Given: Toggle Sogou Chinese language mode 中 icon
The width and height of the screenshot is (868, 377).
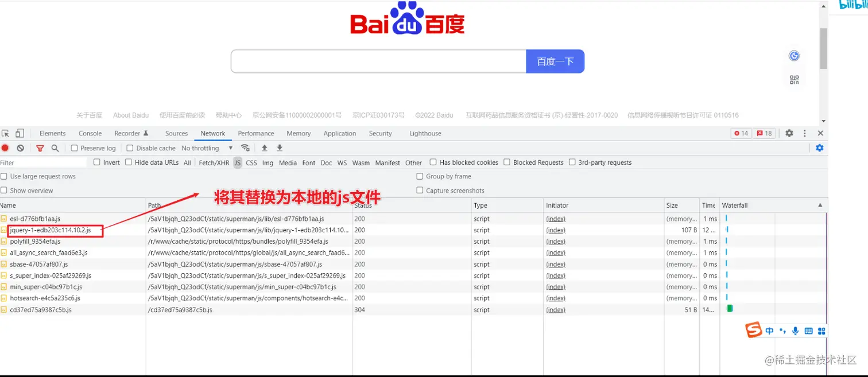Looking at the screenshot, I should [769, 331].
